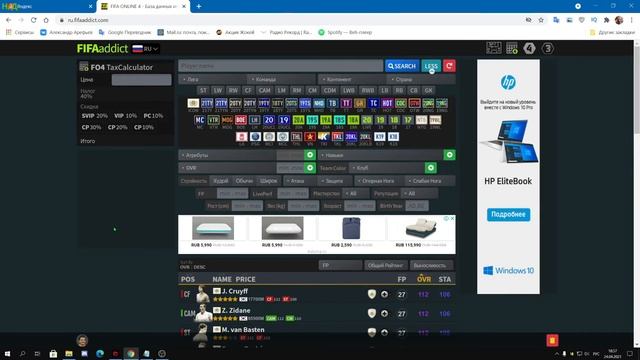Open the Навыки dropdown
The height and width of the screenshot is (360, 640).
click(x=380, y=155)
